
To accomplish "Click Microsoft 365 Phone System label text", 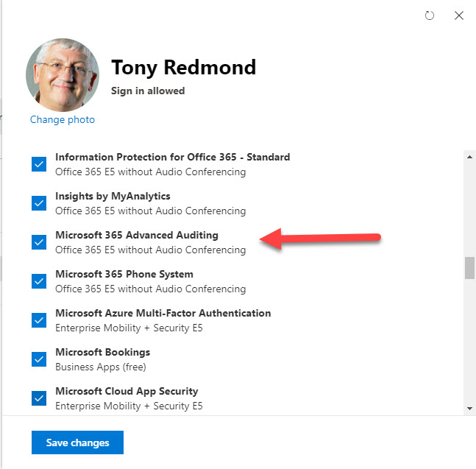I will pyautogui.click(x=124, y=274).
